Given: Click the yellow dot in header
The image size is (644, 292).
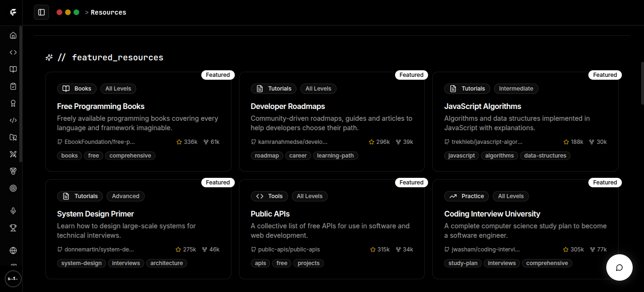Looking at the screenshot, I should point(68,12).
